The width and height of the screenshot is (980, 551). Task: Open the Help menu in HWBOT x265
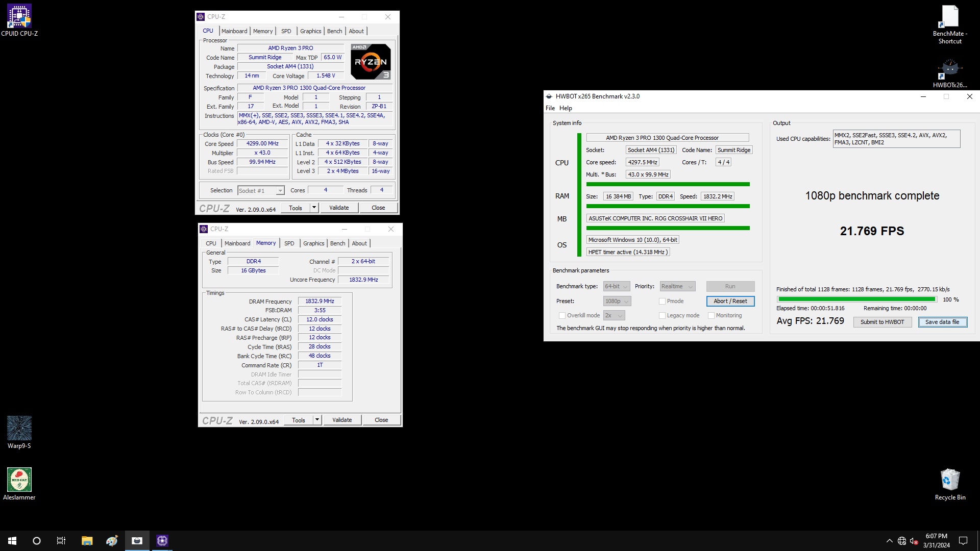[x=566, y=108]
